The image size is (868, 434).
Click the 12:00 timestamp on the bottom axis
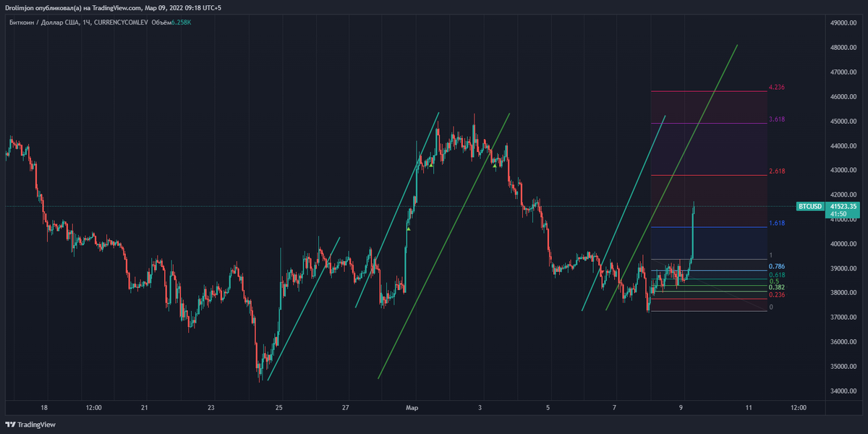(93, 408)
